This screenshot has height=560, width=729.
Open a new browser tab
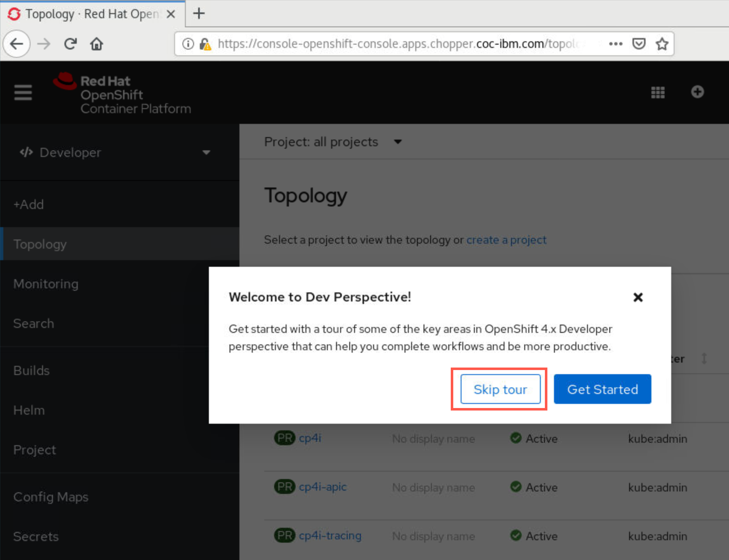coord(199,14)
